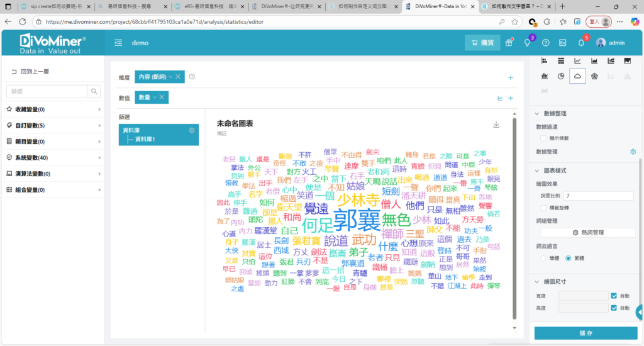
Task: Enable the 標籤旋轉 checkbox
Action: point(543,207)
